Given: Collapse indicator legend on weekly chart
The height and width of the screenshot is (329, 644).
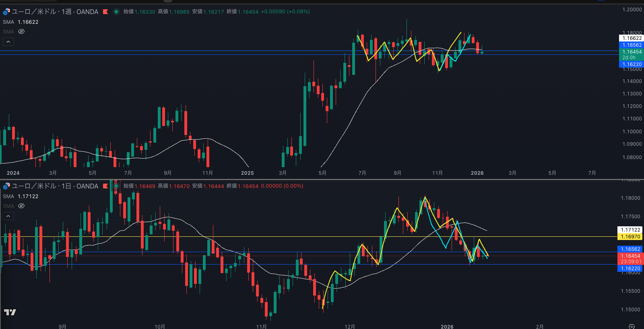Looking at the screenshot, I should [x=8, y=41].
